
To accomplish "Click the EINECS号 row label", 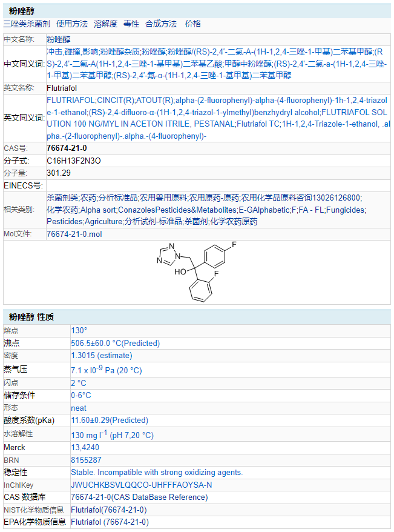I will 23,185.
